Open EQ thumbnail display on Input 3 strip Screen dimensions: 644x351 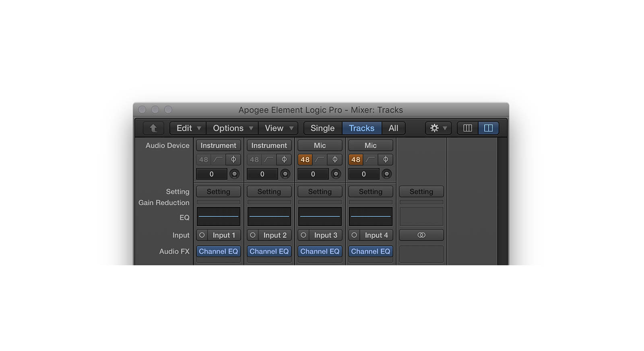coord(320,216)
